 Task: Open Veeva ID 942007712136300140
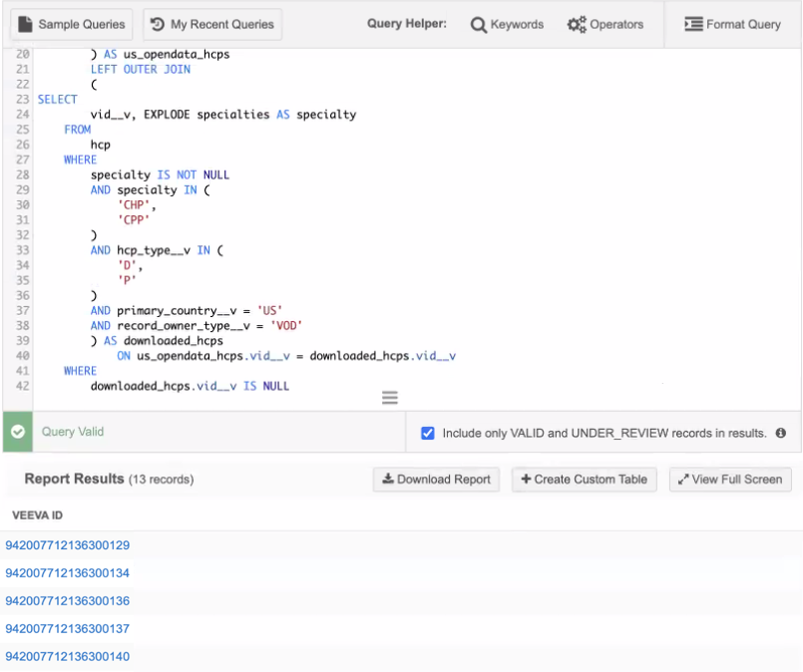(68, 657)
